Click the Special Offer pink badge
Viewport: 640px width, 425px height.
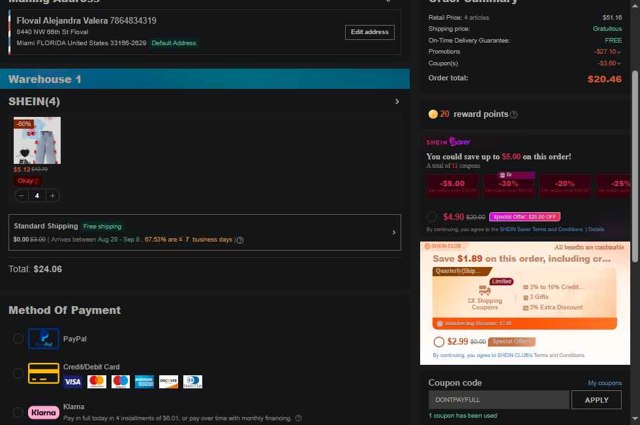click(524, 217)
